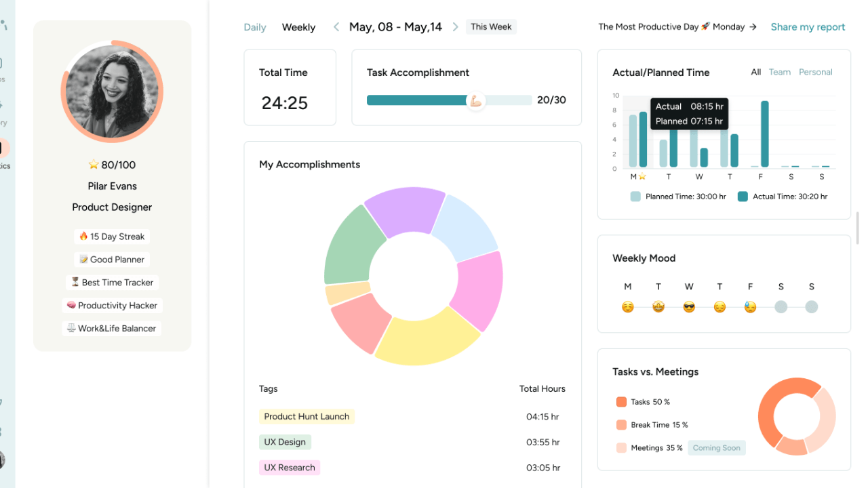Viewport: 868px width, 488px height.
Task: Click the Best Time Tracker badge
Action: tap(111, 282)
